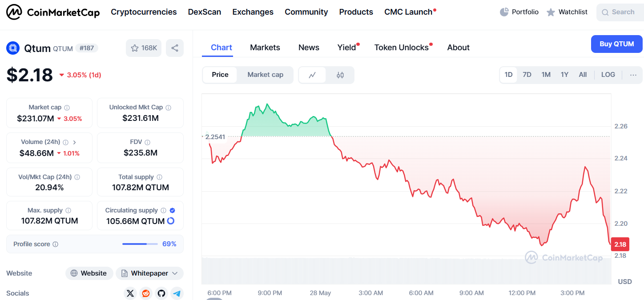Click the Buy QTUM button
The height and width of the screenshot is (300, 644).
(x=616, y=44)
